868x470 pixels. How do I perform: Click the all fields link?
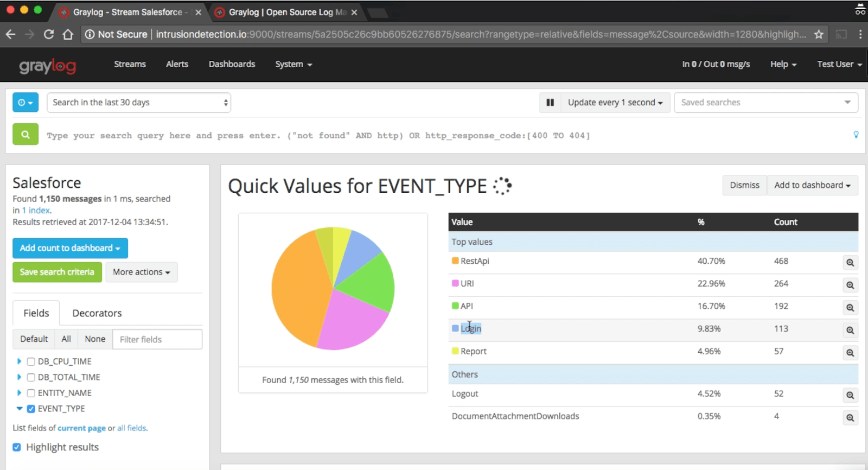click(132, 428)
